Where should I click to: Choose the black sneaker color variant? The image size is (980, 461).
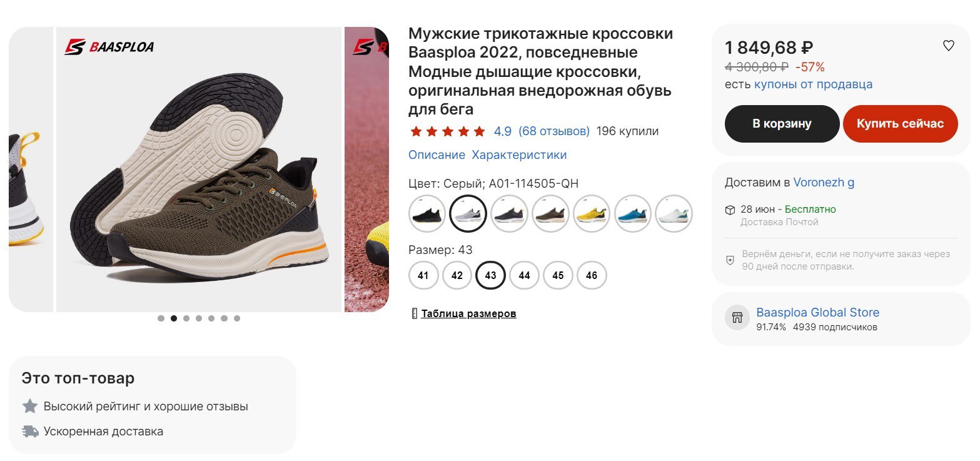(427, 214)
